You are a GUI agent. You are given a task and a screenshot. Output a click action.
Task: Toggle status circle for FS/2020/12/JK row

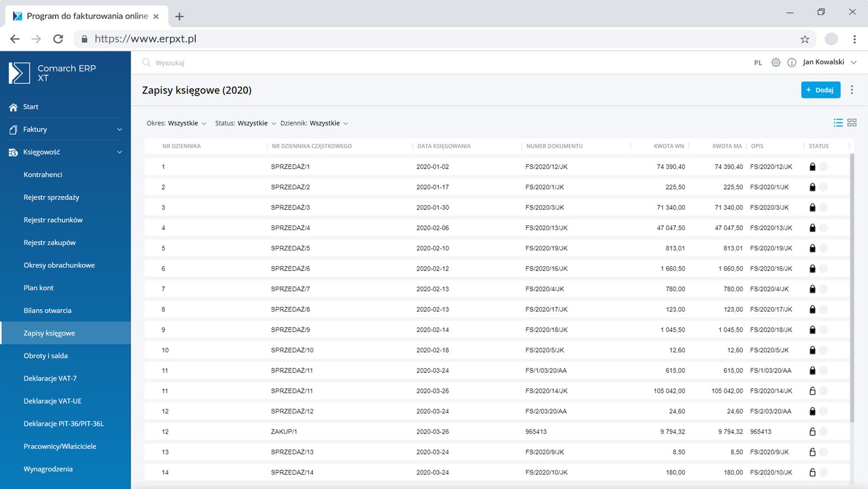coord(824,167)
